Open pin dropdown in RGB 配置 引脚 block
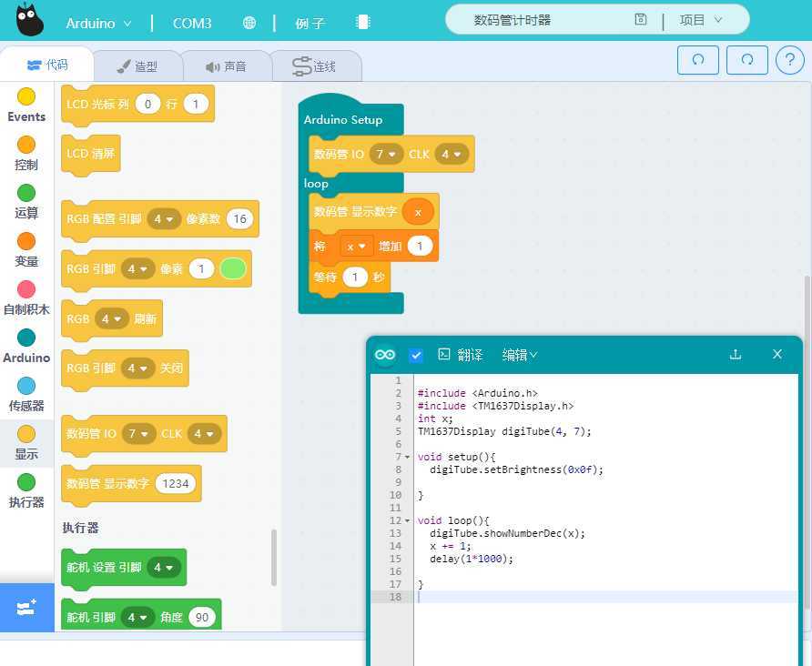This screenshot has height=666, width=812. coord(164,219)
